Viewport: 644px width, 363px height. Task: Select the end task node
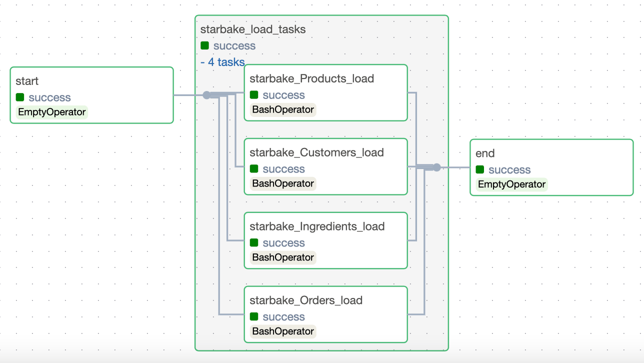[551, 153]
